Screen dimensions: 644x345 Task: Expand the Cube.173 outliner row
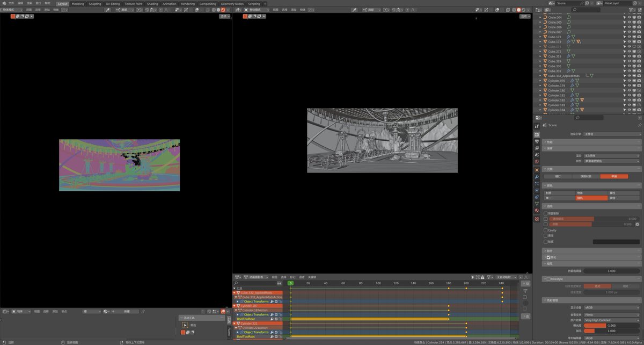tap(540, 42)
